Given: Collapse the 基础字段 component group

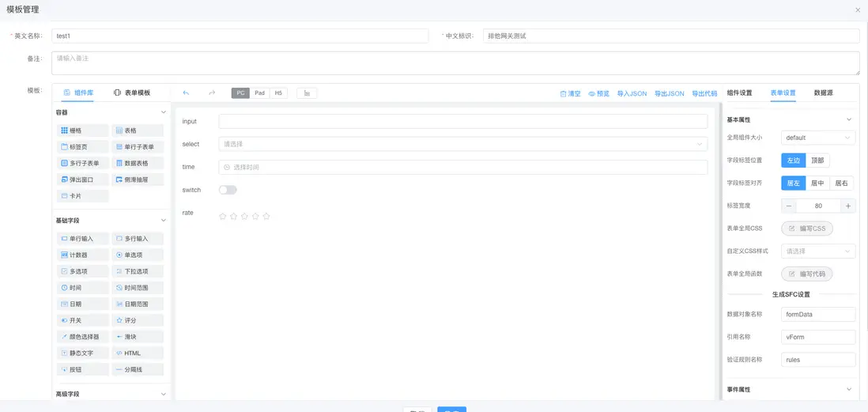Looking at the screenshot, I should pos(164,221).
